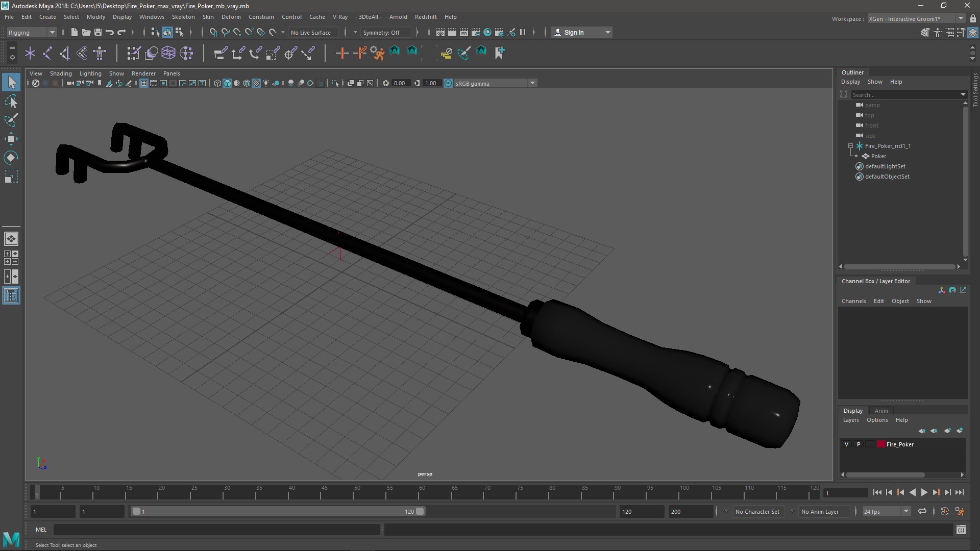Click the Create IK Handle shelf icon
The image size is (980, 551).
click(65, 53)
